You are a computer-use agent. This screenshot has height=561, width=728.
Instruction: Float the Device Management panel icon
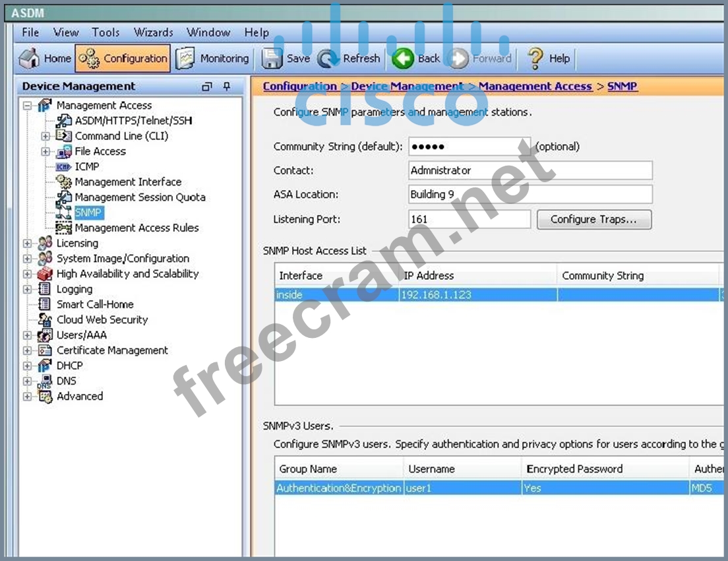click(207, 86)
